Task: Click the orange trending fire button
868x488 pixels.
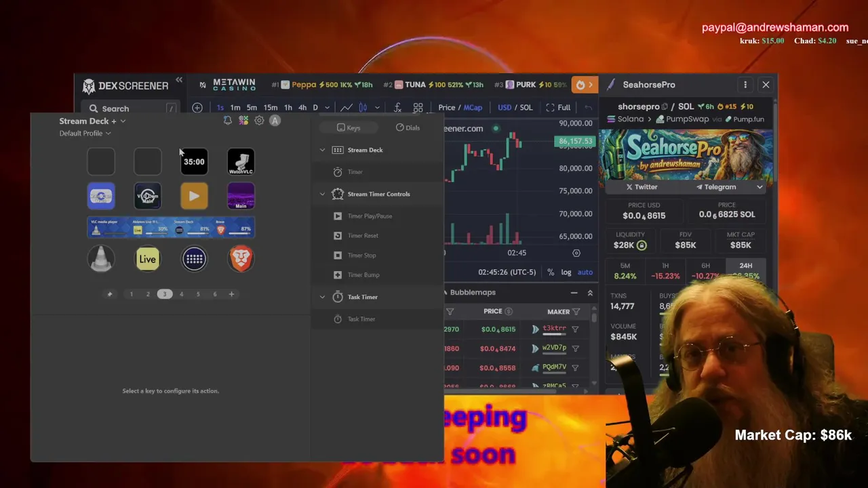Action: [584, 85]
